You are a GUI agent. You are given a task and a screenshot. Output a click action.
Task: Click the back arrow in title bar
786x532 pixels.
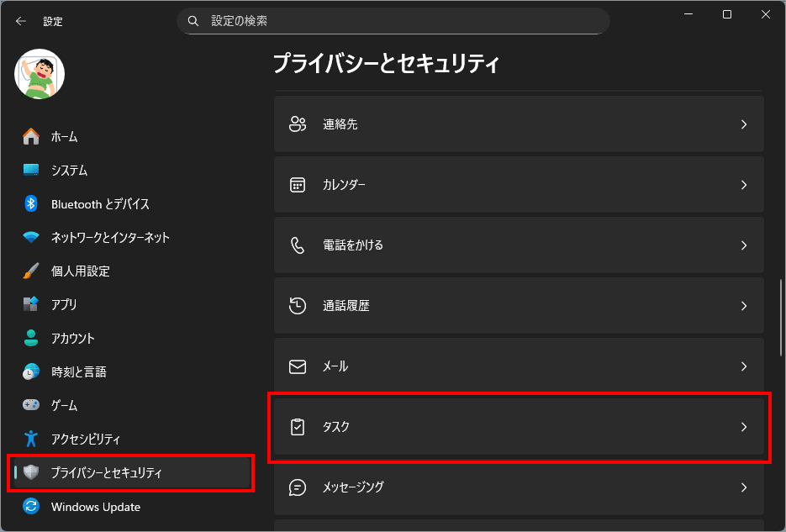21,21
